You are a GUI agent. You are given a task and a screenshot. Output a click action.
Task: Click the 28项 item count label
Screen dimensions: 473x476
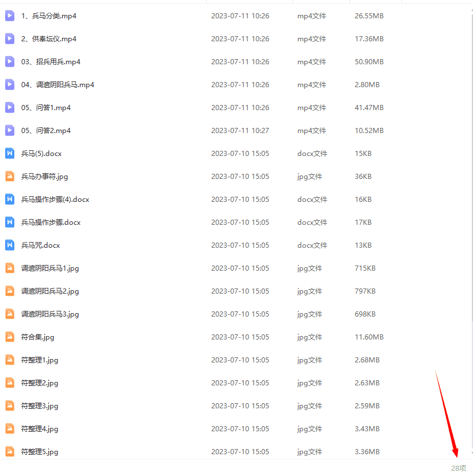pos(459,468)
